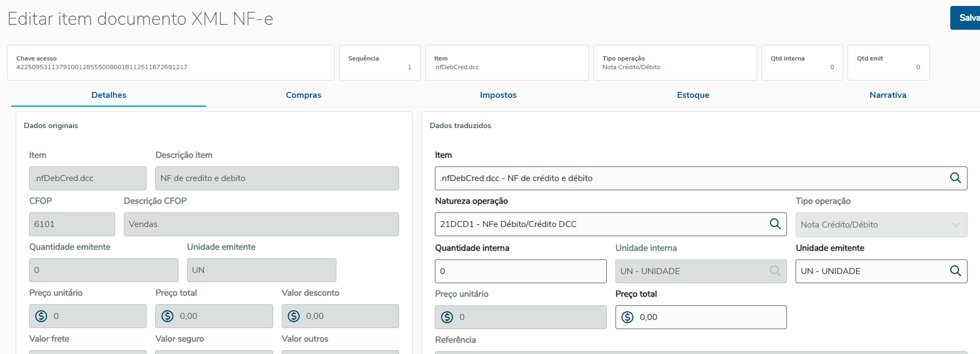Click the Unidade emitente UN - UNIDADE field
The width and height of the screenshot is (980, 354).
[x=871, y=271]
